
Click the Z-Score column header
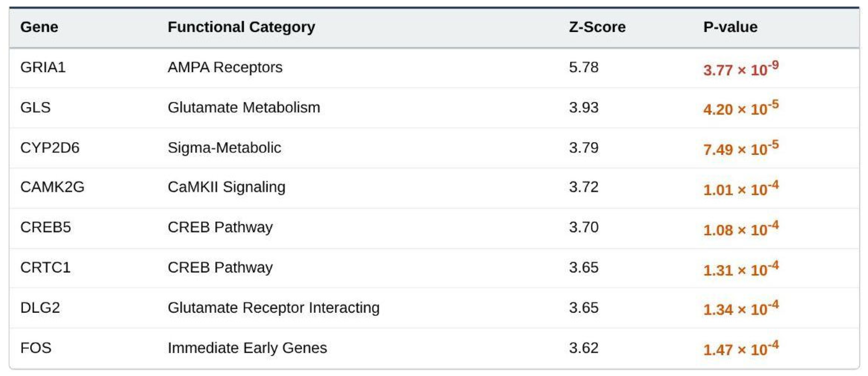597,27
